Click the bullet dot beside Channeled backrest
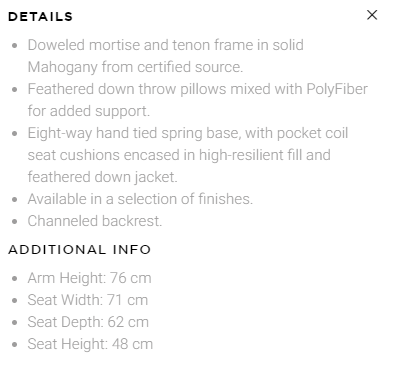This screenshot has height=369, width=412. pos(14,222)
